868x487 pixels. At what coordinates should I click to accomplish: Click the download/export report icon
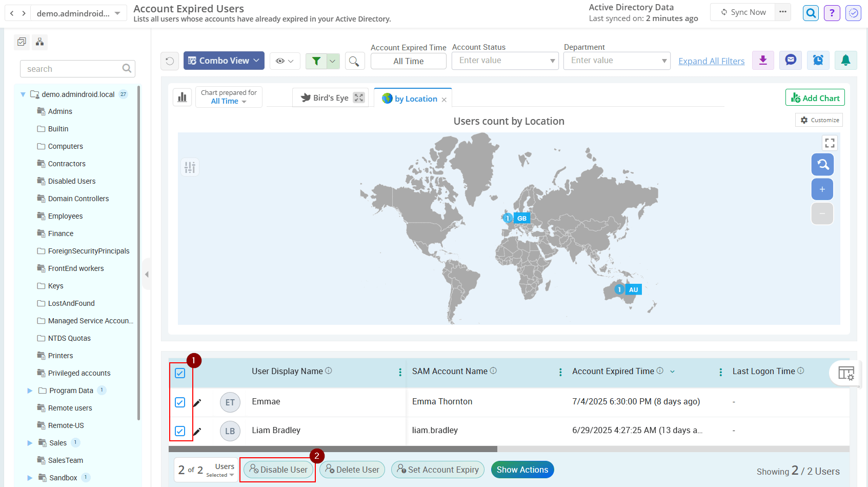763,61
